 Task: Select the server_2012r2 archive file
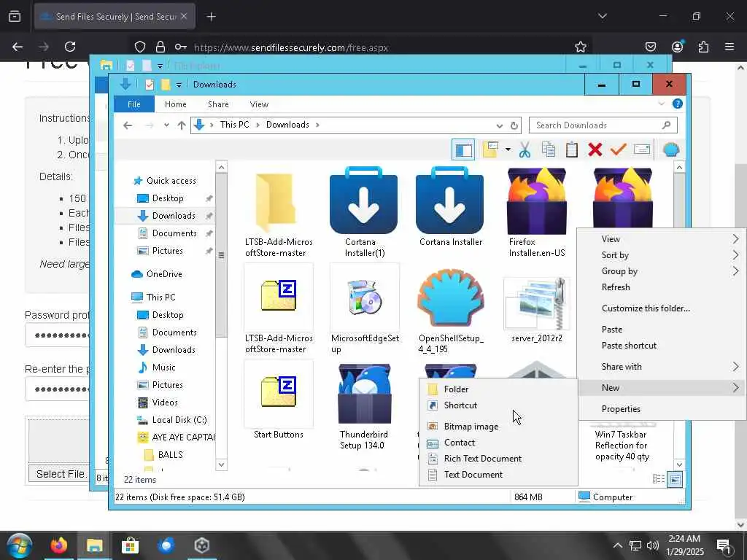pos(536,309)
